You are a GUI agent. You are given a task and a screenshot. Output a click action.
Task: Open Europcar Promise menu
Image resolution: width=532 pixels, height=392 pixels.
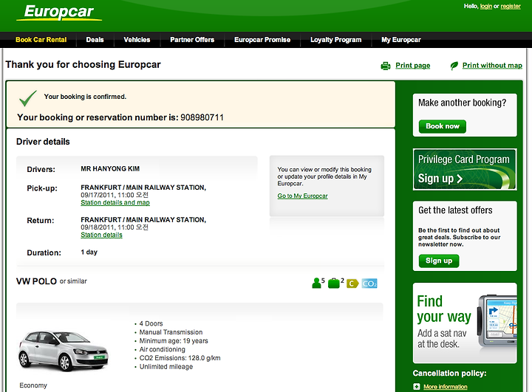point(262,40)
